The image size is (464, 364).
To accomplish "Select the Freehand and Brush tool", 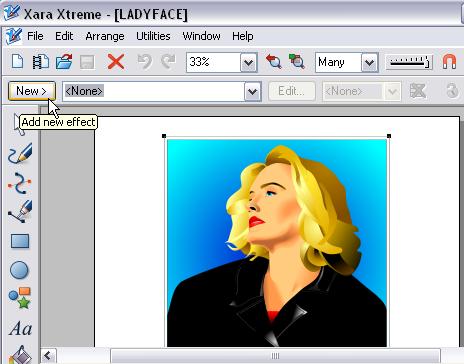I will pos(20,153).
